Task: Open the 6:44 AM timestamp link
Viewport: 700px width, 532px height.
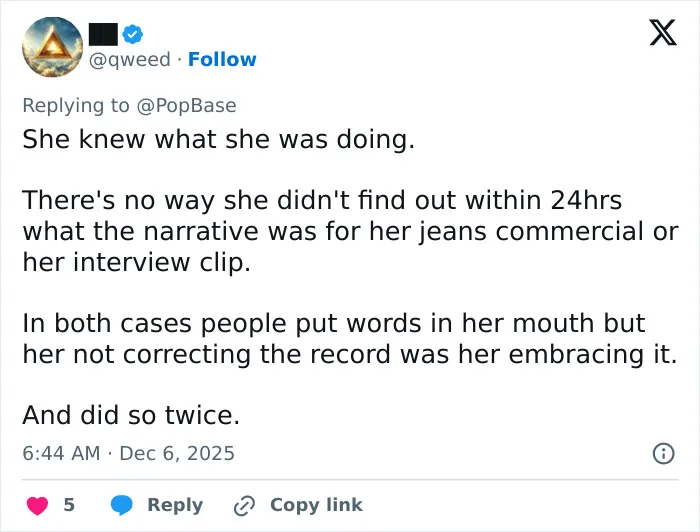Action: 61,453
